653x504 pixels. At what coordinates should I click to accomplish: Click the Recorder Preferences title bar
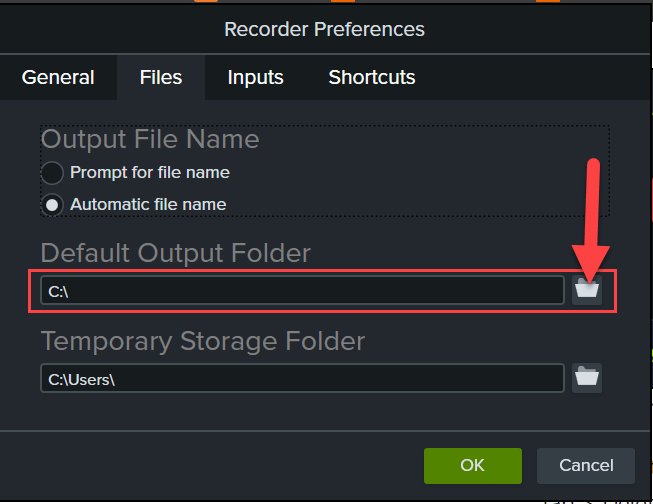click(x=324, y=29)
